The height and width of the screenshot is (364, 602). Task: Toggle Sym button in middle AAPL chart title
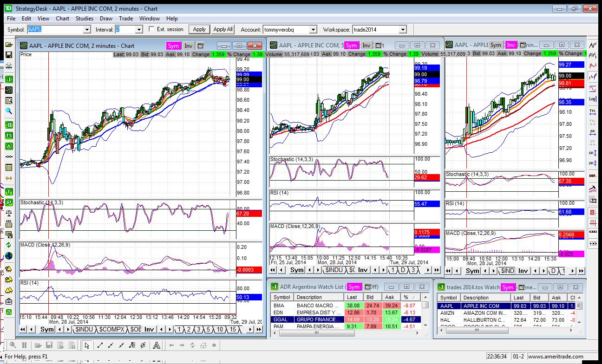[351, 45]
